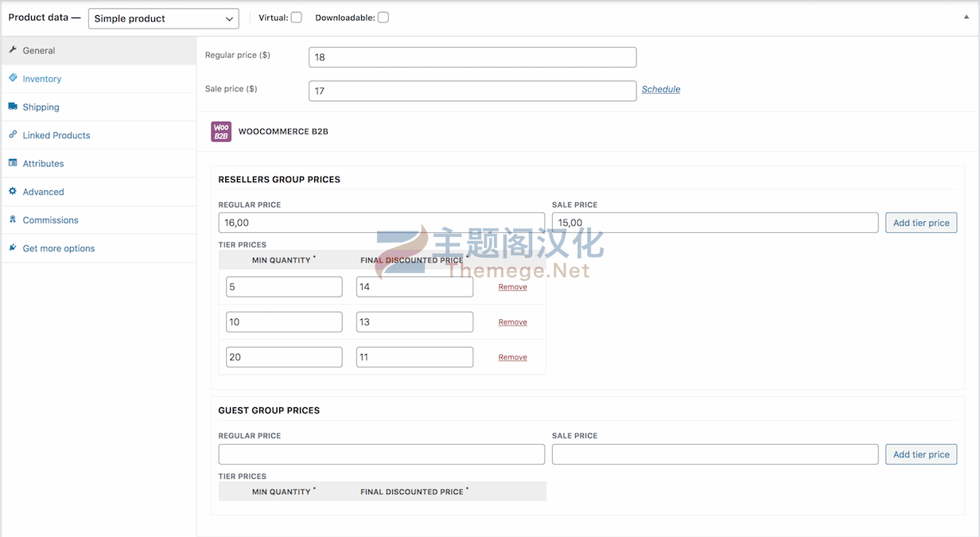Click the Inventory tag icon
Viewport: 980px width, 537px height.
coord(13,78)
